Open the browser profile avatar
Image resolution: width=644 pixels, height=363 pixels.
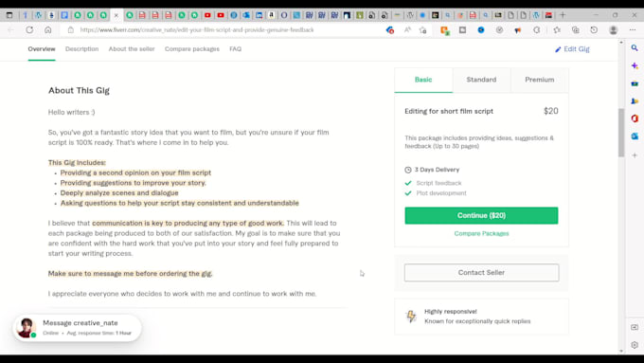pos(613,30)
